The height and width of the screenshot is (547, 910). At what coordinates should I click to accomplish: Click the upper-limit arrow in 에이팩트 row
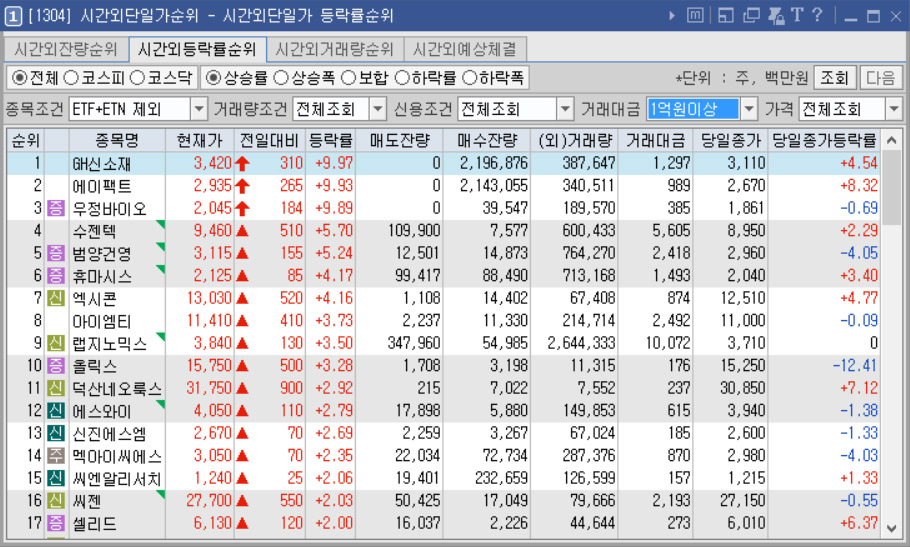[x=243, y=186]
